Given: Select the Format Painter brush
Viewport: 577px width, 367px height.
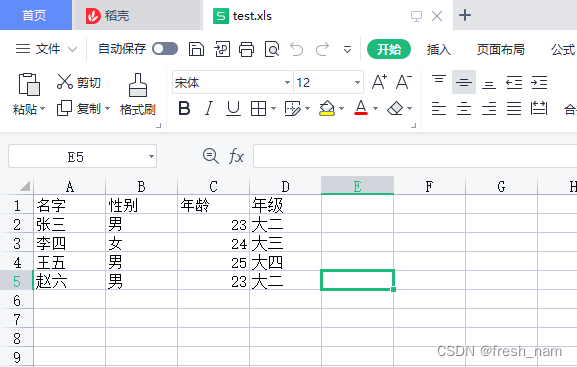Looking at the screenshot, I should [x=138, y=85].
